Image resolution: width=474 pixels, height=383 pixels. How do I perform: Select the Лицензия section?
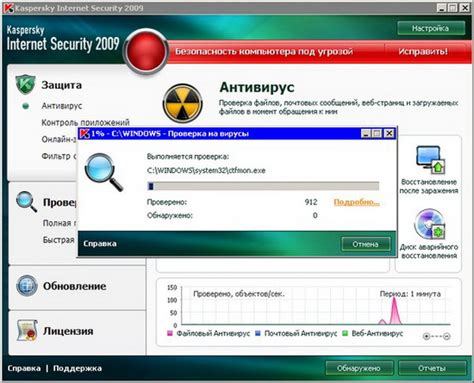coord(68,331)
